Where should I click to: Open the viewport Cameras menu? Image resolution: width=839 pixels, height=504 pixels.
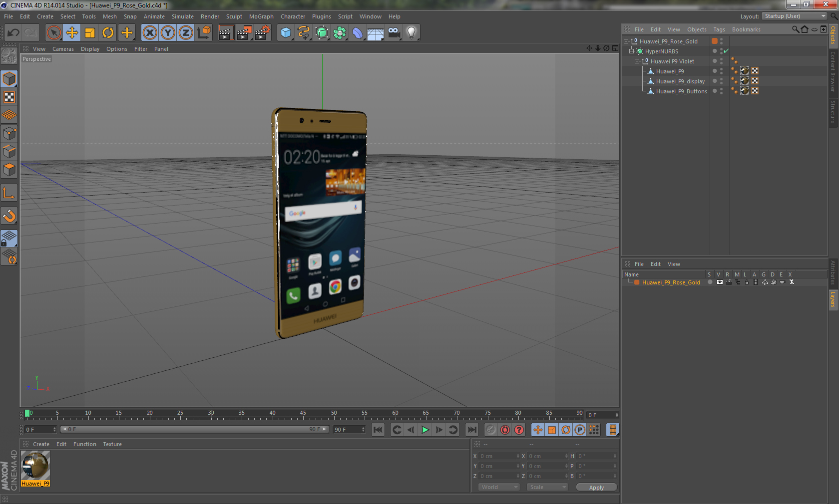pos(63,49)
